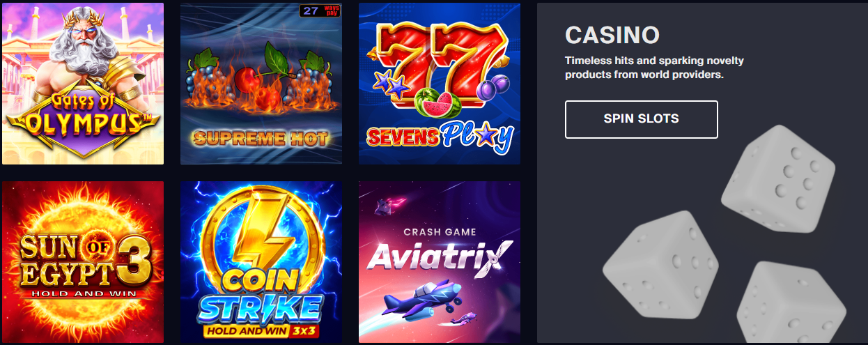Image resolution: width=868 pixels, height=345 pixels.
Task: Click the CASINO heading
Action: (612, 36)
